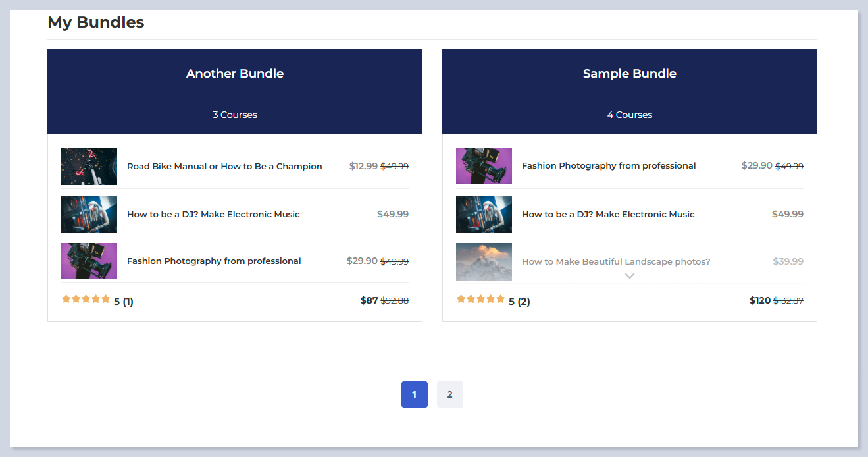
Task: Open Road Bike Manual course link
Action: click(x=224, y=167)
